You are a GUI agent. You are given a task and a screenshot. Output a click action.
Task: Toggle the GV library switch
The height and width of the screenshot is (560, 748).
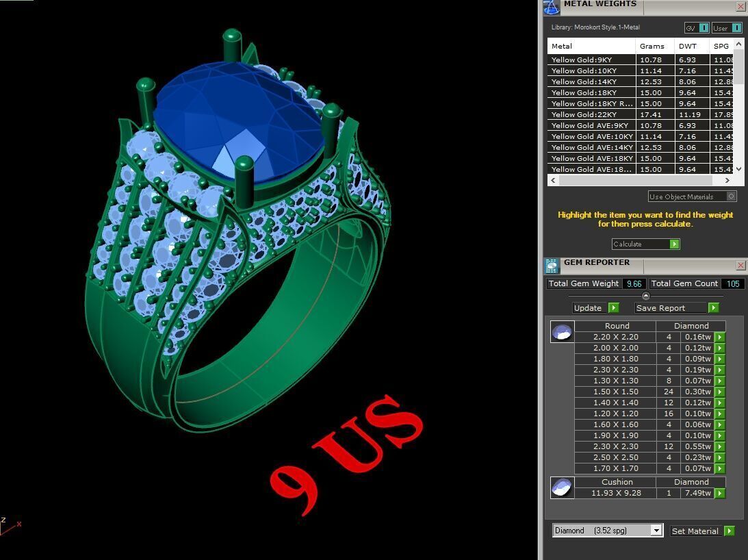[697, 28]
